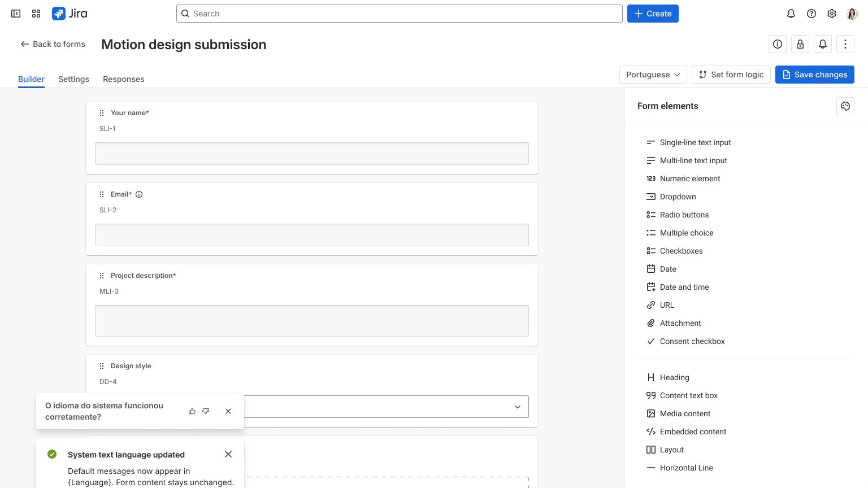This screenshot has width=868, height=488.
Task: Open form access lock icon
Action: tap(800, 44)
